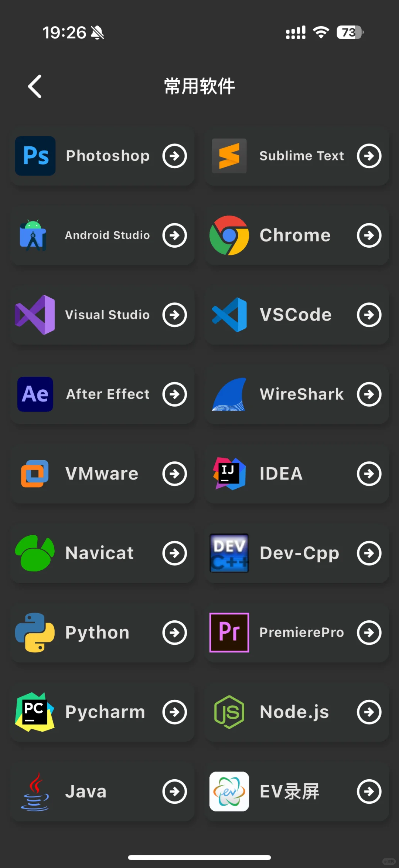Tap the IntelliJ IDEA icon
Viewport: 399px width, 868px height.
pos(229,474)
